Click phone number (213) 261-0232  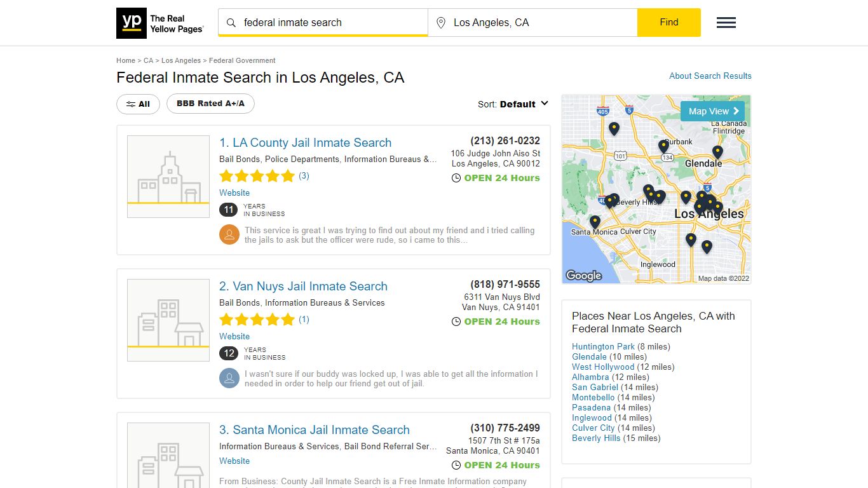coord(505,140)
